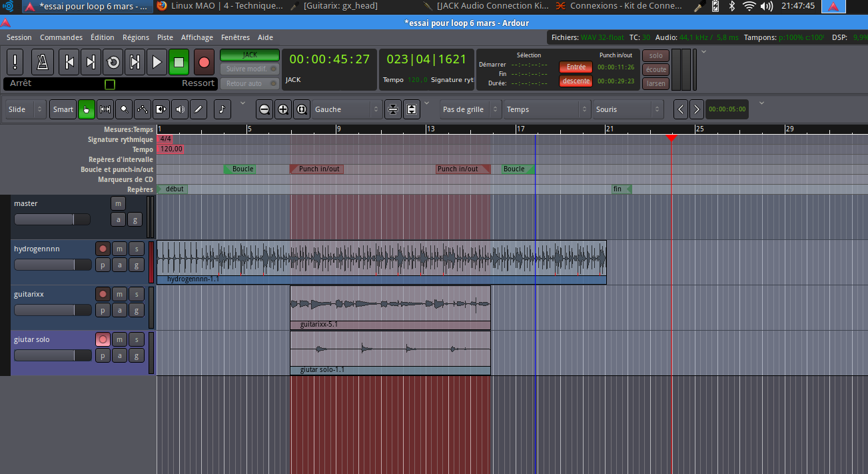868x474 pixels.
Task: Click the Entrée punch-in button
Action: click(x=576, y=67)
